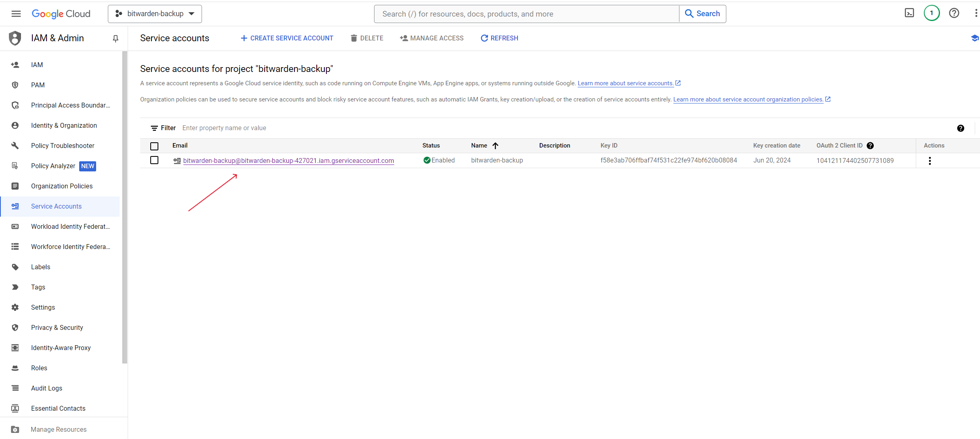
Task: Open the bitwarden-backup service account email link
Action: point(288,160)
